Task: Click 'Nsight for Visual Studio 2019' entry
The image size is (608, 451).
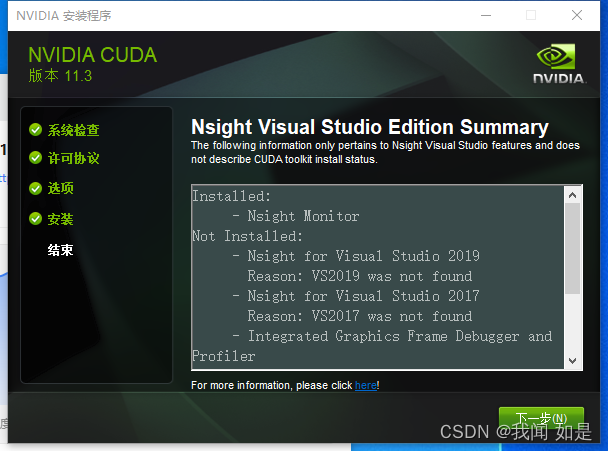Action: pos(363,256)
